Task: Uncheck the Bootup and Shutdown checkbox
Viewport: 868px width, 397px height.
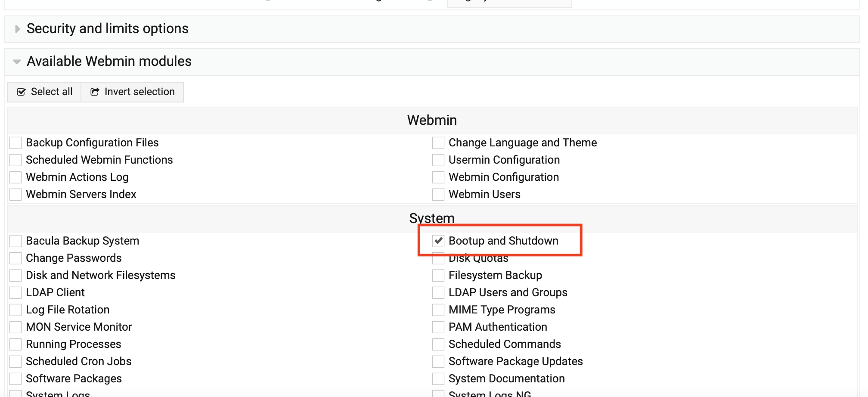Action: click(x=438, y=241)
